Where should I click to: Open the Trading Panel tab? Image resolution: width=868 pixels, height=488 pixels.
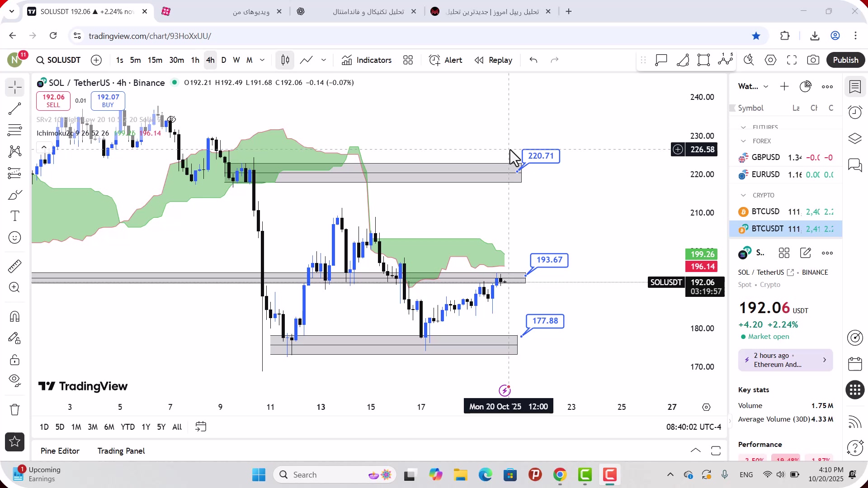point(121,451)
